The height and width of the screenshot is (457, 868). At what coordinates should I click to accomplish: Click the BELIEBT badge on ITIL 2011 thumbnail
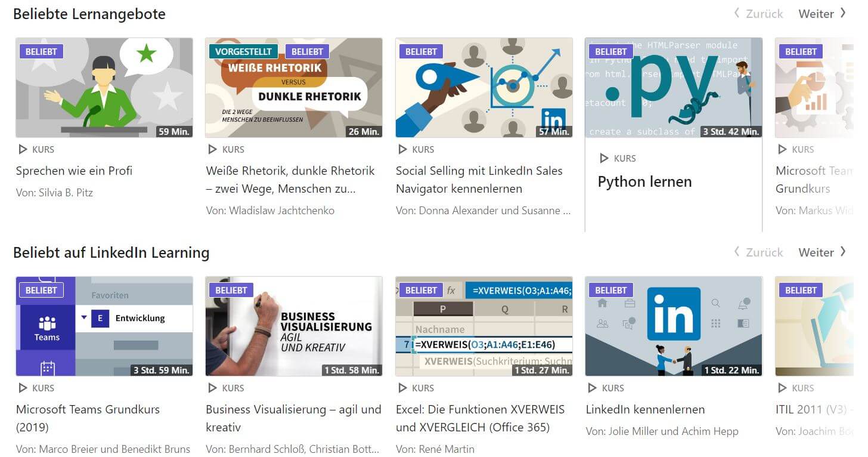801,290
